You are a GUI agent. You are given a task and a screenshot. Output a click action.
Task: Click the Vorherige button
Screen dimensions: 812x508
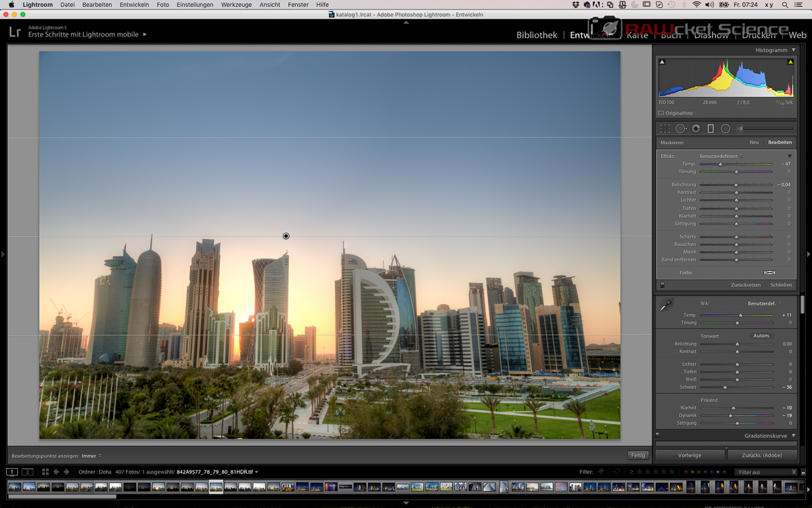(x=690, y=455)
